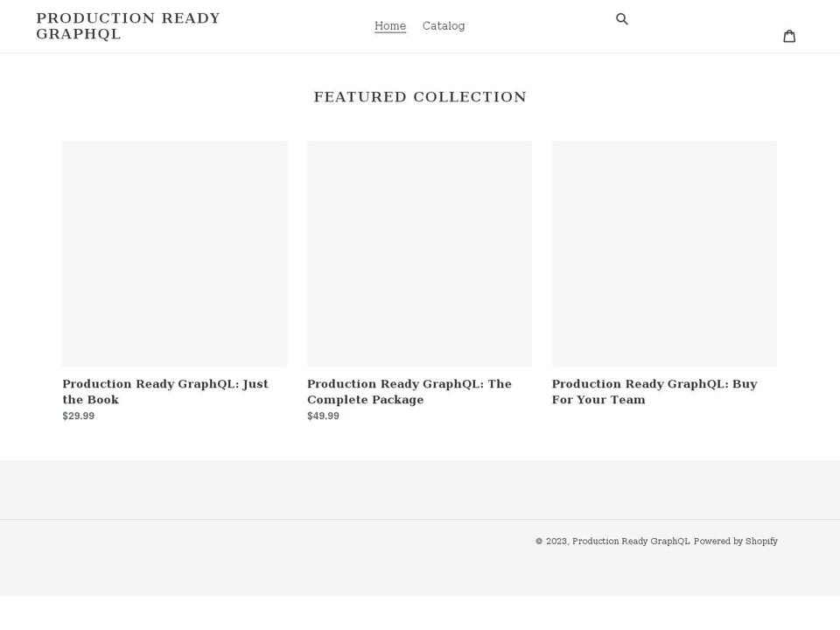Go to the Home menu item
840x630 pixels.
[390, 25]
